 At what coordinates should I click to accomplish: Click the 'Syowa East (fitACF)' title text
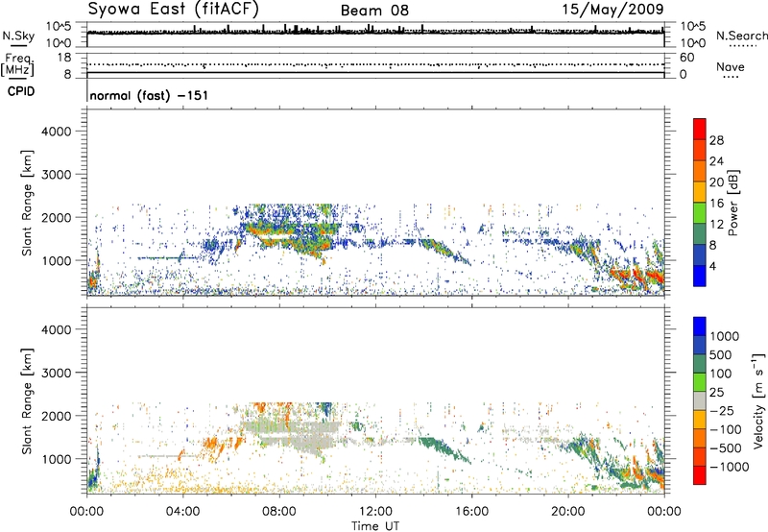point(174,9)
